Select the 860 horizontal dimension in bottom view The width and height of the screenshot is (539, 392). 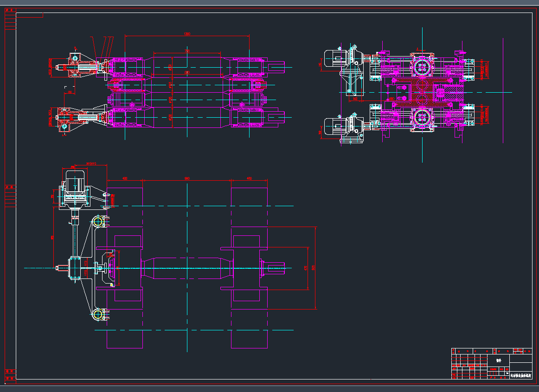[x=187, y=178]
